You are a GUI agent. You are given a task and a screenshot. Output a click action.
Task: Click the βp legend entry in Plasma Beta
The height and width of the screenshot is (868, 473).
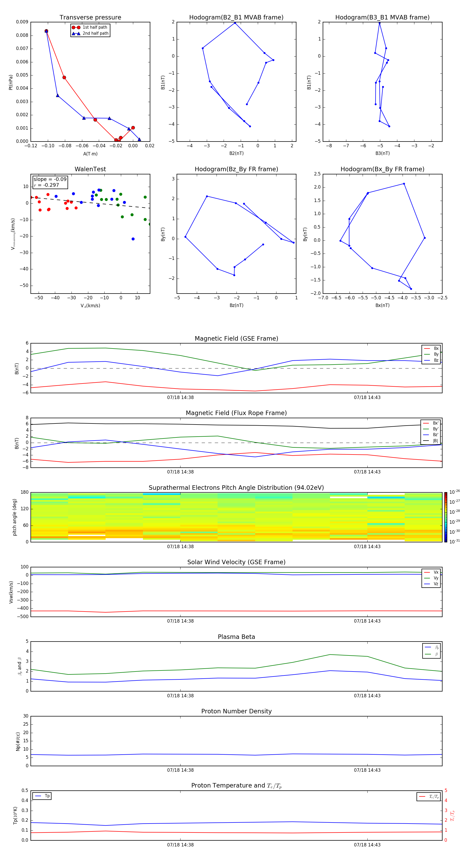(431, 647)
